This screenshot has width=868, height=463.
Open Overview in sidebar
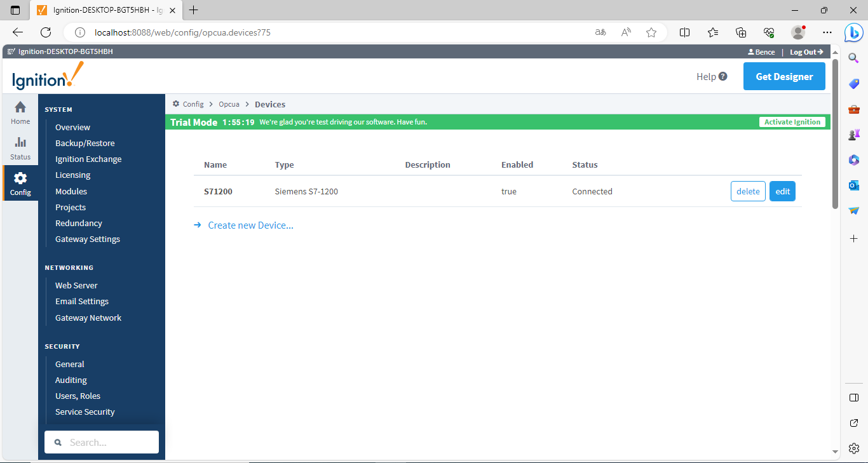click(x=72, y=127)
